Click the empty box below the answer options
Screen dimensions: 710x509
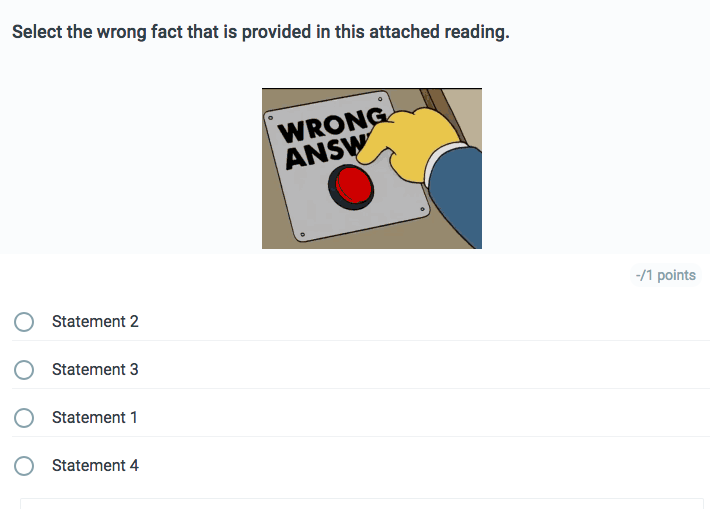coord(362,503)
